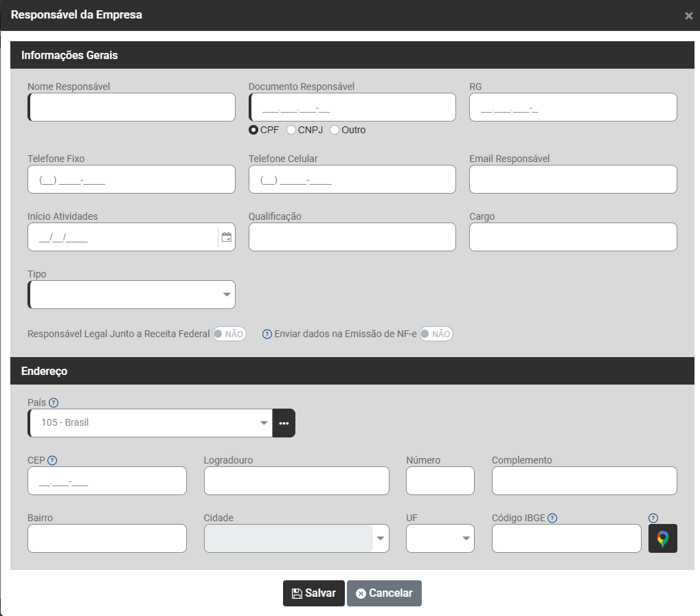The height and width of the screenshot is (616, 700).
Task: Click help icon next to Código IBGE
Action: point(552,518)
